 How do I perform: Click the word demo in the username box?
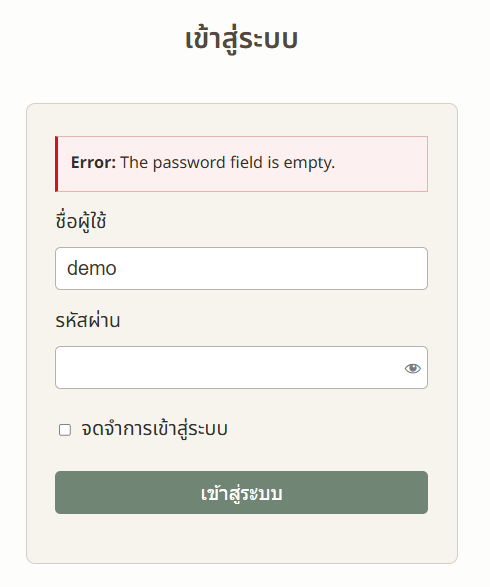[x=92, y=268]
